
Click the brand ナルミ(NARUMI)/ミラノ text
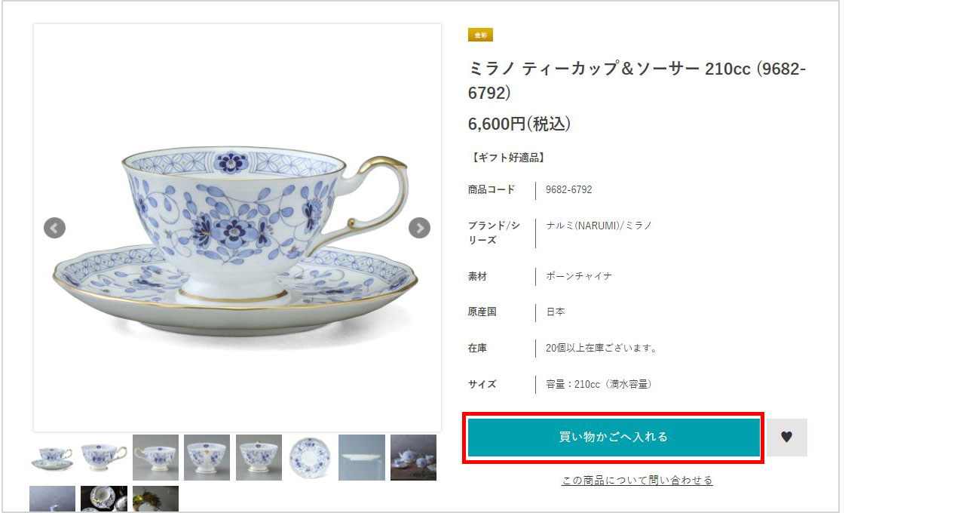click(x=599, y=226)
